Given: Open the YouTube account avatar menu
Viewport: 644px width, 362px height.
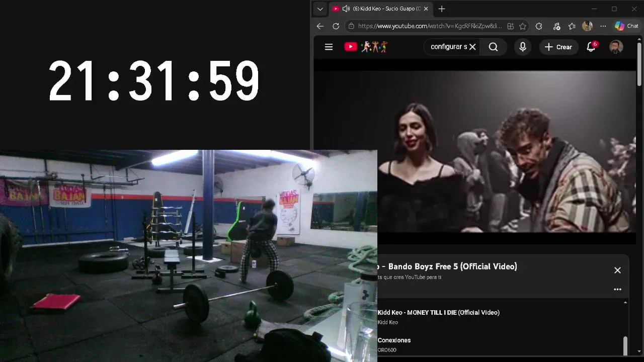Looking at the screenshot, I should (616, 47).
